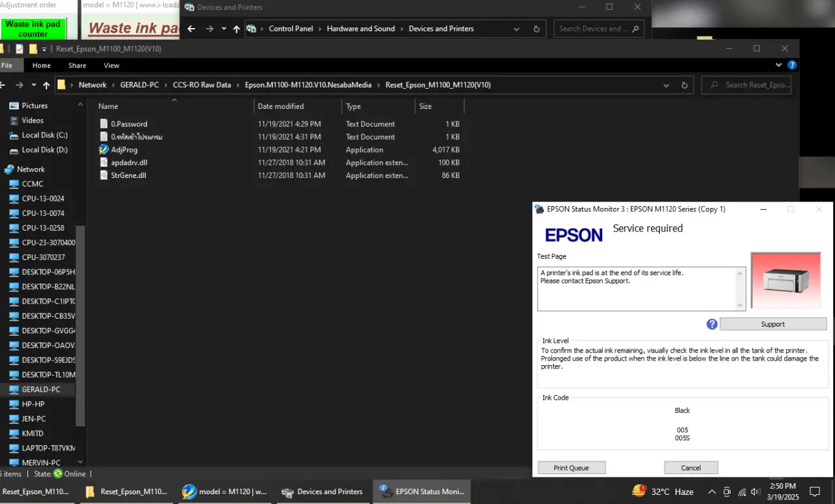This screenshot has height=504, width=835.
Task: Open the notification center on taskbar
Action: point(814,492)
